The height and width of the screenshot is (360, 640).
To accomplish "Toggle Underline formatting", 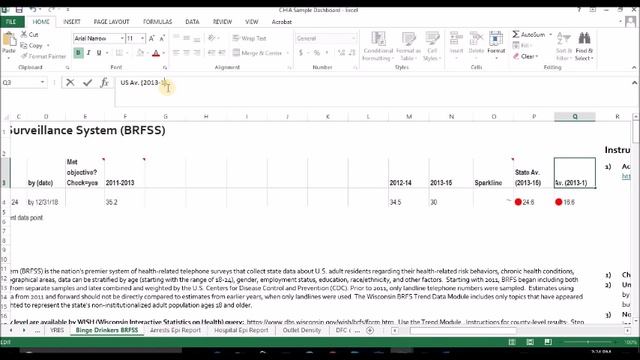I will click(99, 53).
